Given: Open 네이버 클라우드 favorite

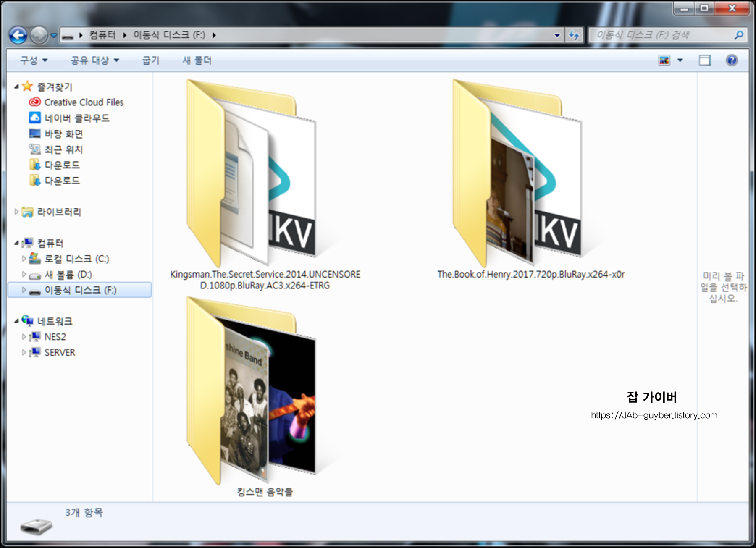Looking at the screenshot, I should pyautogui.click(x=77, y=118).
